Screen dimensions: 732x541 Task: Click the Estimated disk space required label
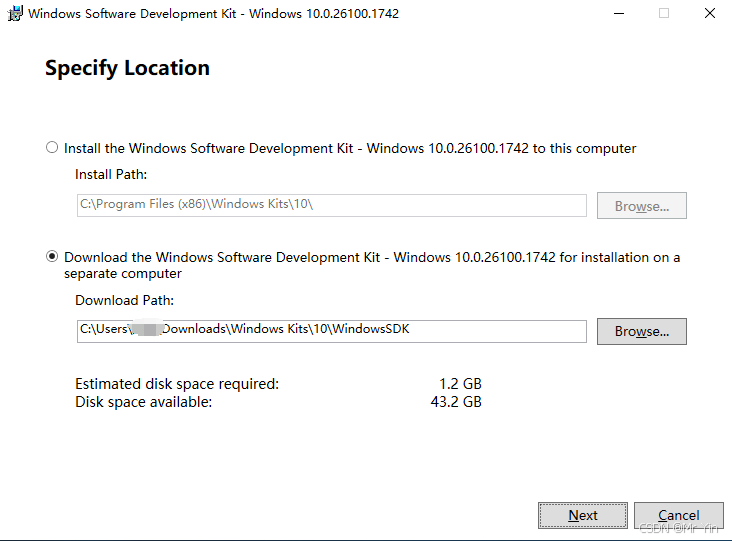177,384
